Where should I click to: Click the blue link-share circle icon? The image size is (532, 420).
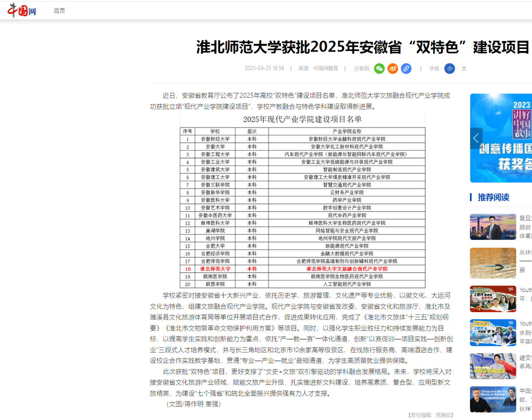click(x=405, y=69)
